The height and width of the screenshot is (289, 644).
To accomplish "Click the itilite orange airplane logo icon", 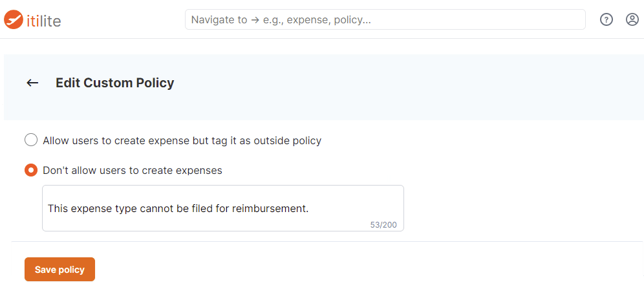I will [14, 19].
